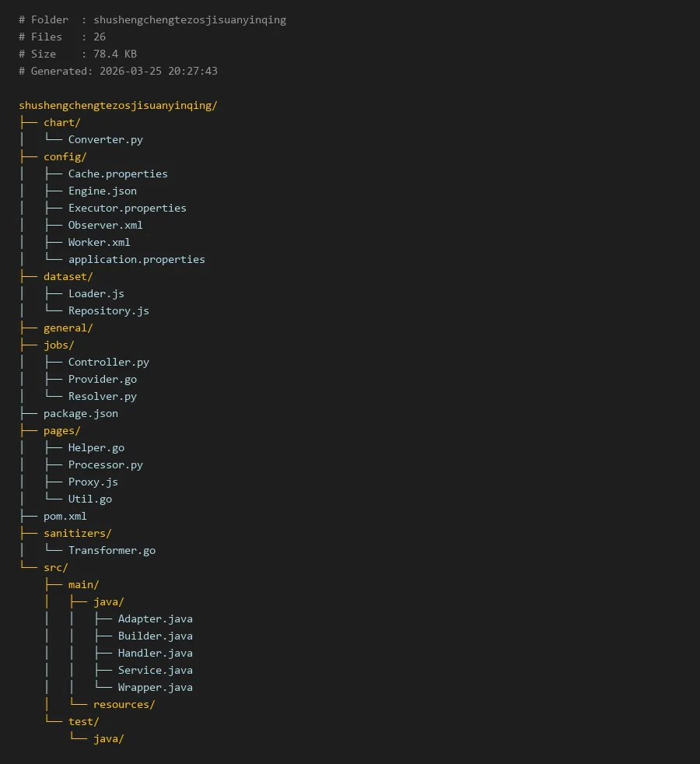Viewport: 700px width, 764px height.
Task: Click Transformer.go in sanitizers
Action: click(111, 550)
